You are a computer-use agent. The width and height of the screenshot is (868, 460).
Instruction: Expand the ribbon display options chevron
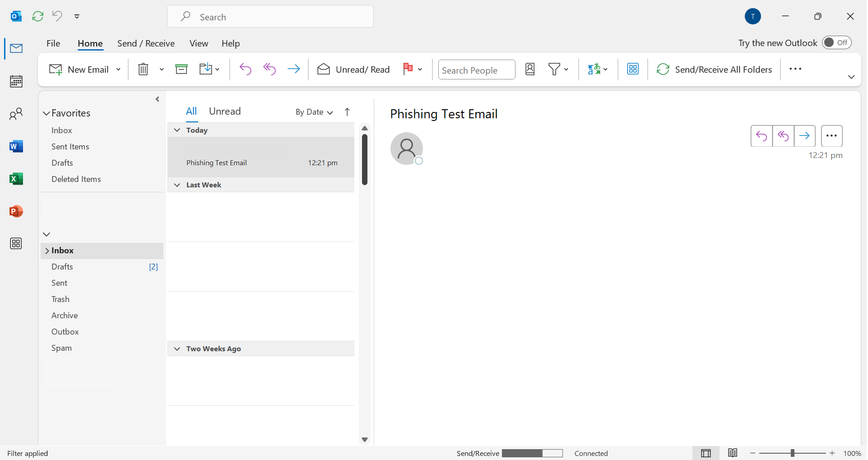pos(851,77)
